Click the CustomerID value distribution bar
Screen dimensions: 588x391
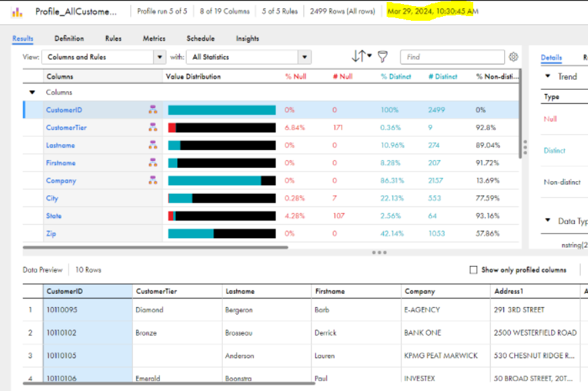222,110
